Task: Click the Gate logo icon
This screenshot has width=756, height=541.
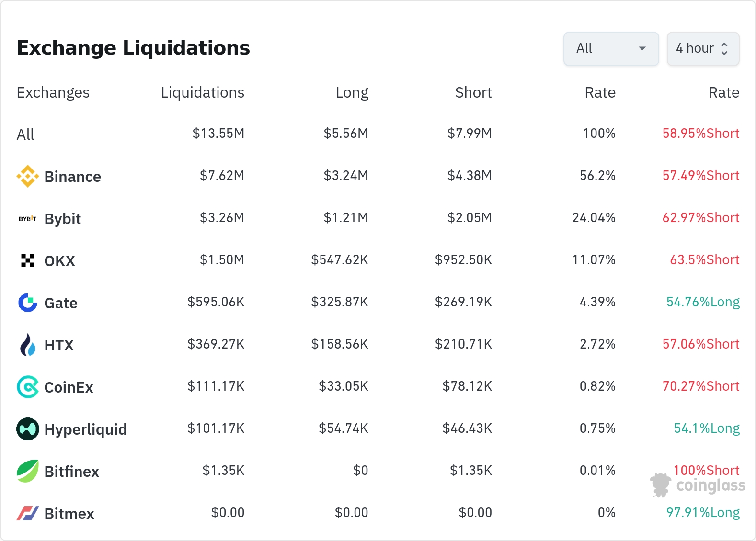Action: (27, 303)
